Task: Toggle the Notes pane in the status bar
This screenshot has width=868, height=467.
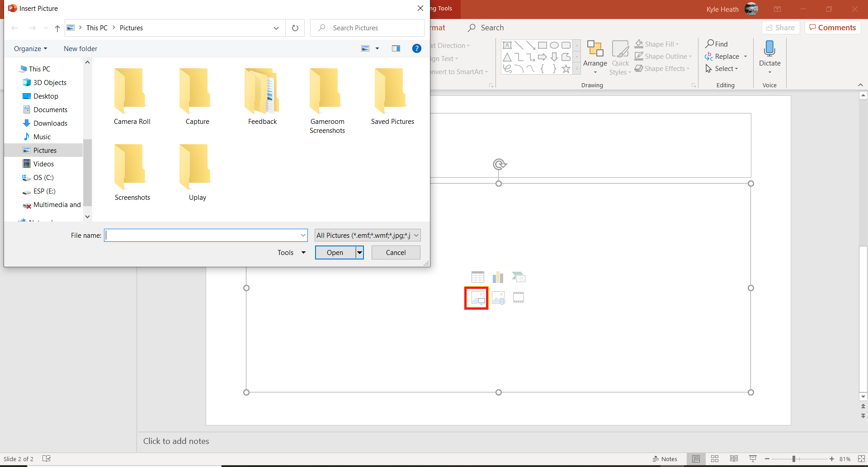Action: [665, 458]
